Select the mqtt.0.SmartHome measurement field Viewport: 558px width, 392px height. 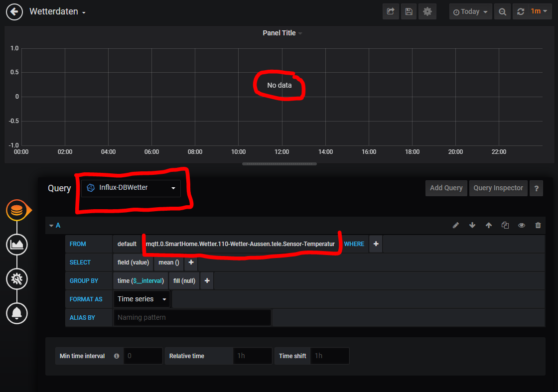[240, 244]
